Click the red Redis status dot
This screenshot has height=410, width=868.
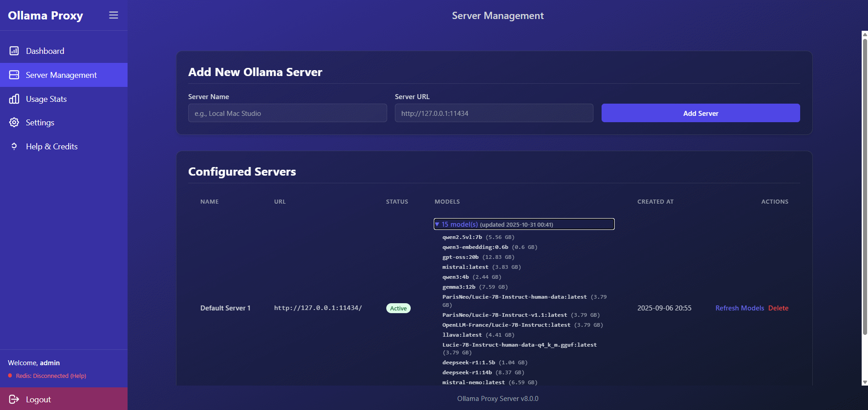[x=10, y=376]
